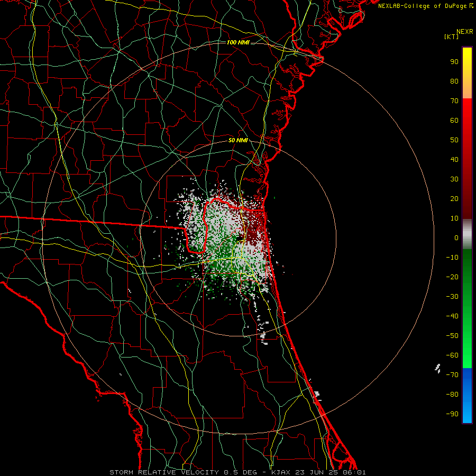Click the -60 scale value
Screen dimensions: 476x476
tap(452, 355)
